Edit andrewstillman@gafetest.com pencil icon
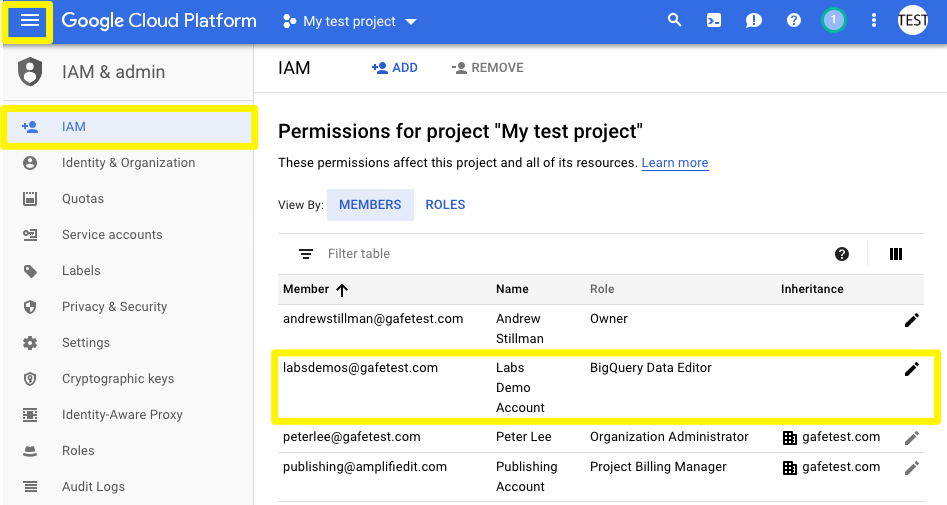 point(911,320)
